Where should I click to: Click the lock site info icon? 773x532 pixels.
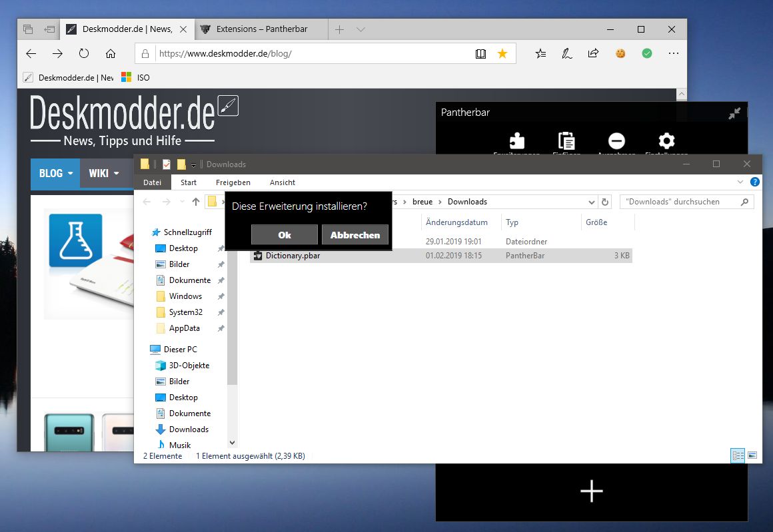point(145,54)
